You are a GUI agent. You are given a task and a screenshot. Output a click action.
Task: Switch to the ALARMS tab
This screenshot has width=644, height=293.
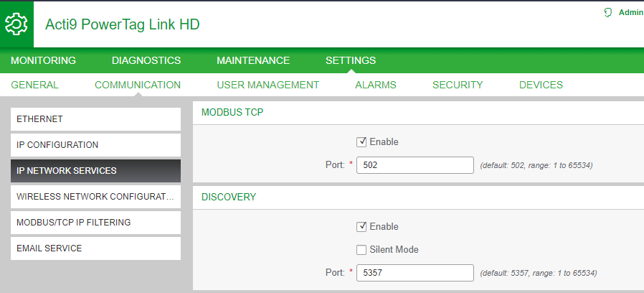coord(375,85)
